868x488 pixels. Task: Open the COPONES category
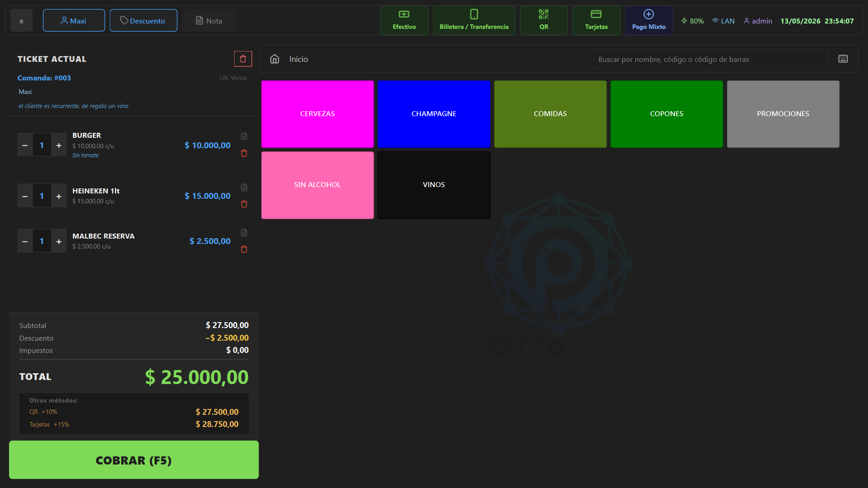click(666, 114)
